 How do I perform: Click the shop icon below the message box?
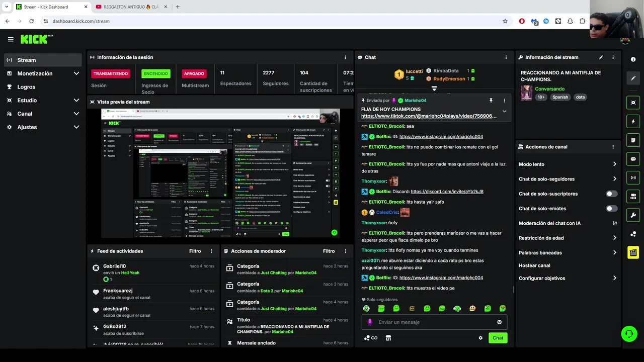coord(388,338)
